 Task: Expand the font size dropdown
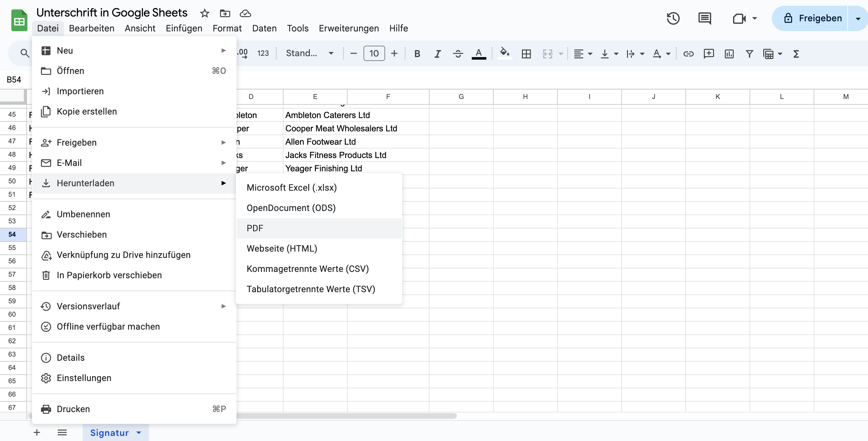pos(374,53)
